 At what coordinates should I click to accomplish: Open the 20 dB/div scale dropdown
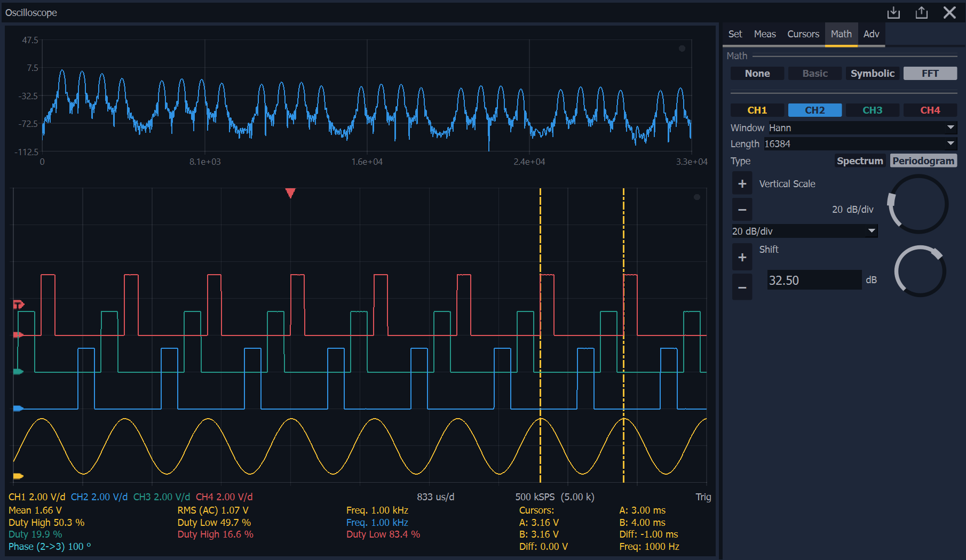coord(804,231)
